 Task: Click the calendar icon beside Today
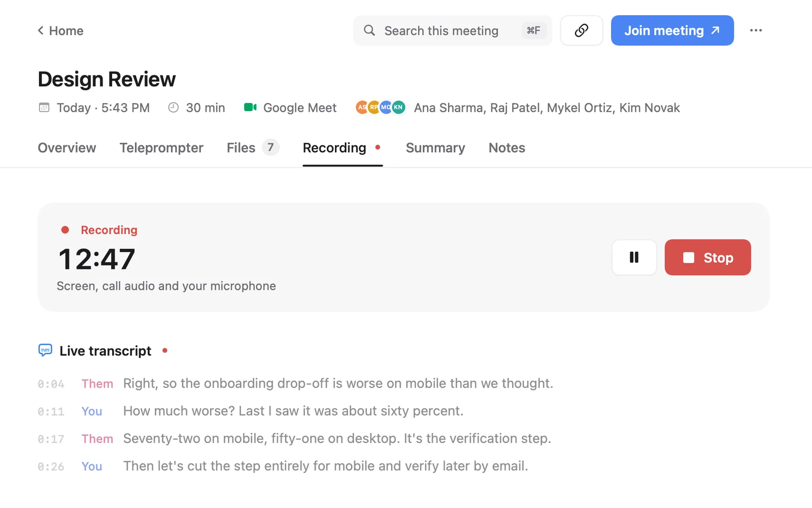coord(44,108)
